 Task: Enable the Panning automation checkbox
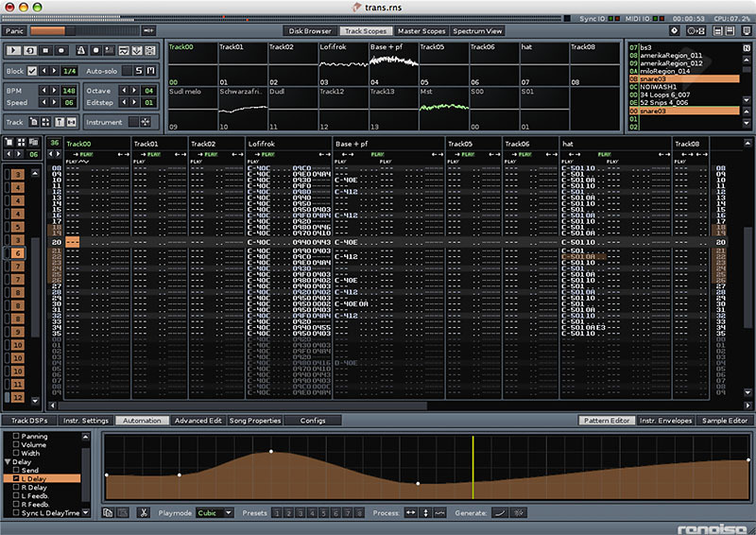pos(16,437)
